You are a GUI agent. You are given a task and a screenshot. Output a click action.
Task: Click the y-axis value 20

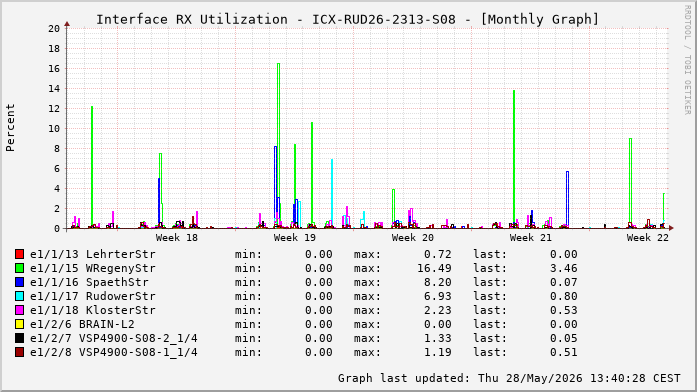54,28
